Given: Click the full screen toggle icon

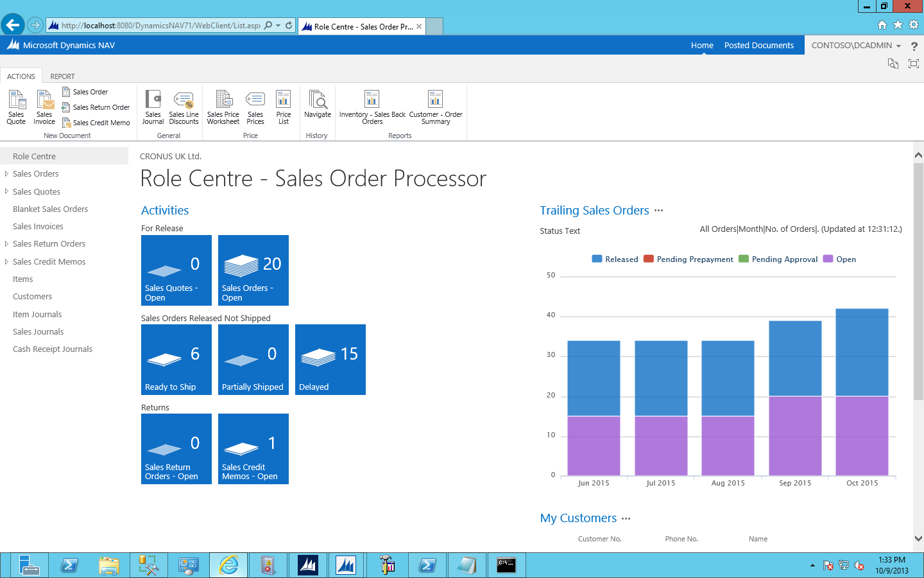Looking at the screenshot, I should (914, 64).
